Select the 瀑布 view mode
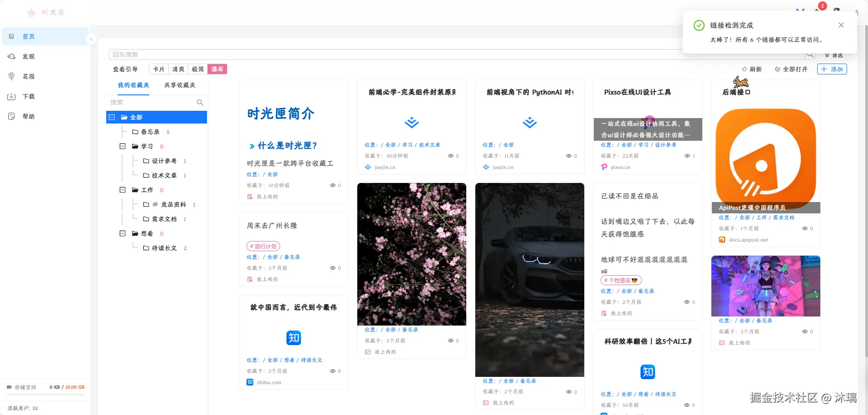This screenshot has height=415, width=868. click(217, 69)
